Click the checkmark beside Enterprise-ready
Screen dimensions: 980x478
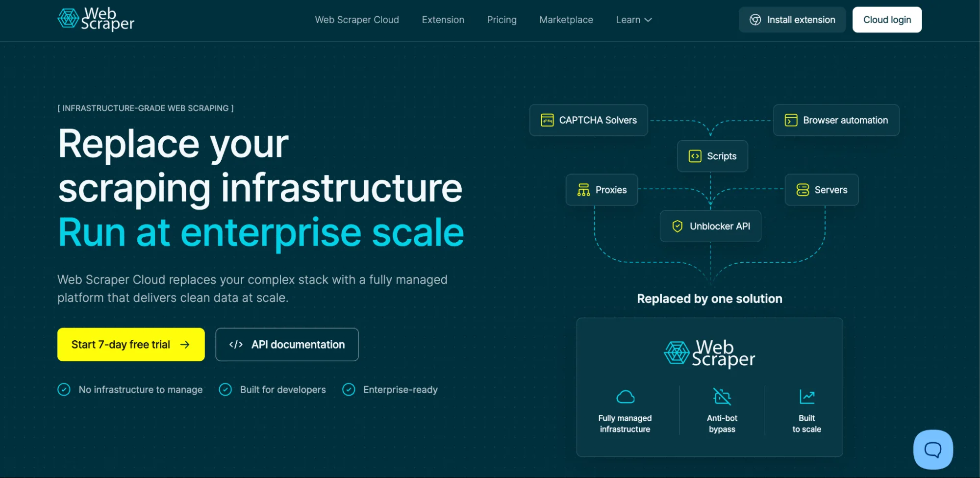coord(349,390)
